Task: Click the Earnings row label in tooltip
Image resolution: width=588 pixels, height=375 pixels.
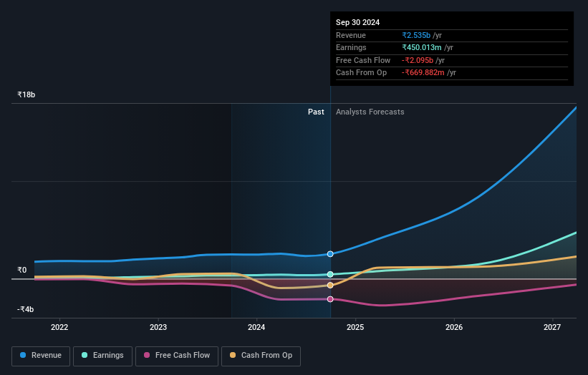Action: coord(351,47)
